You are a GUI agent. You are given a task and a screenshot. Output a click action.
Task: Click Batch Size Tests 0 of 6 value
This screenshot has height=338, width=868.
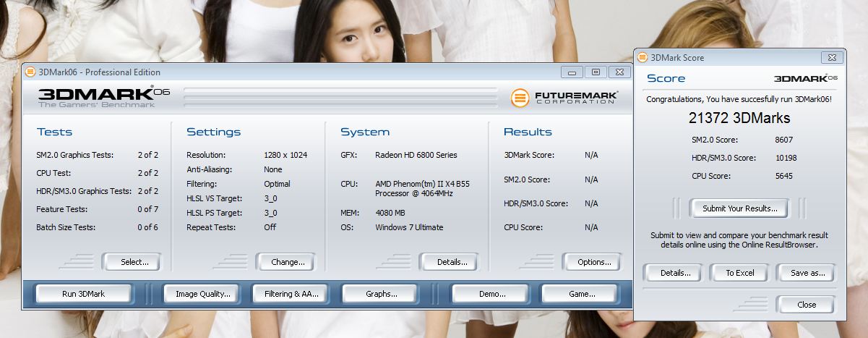pos(148,227)
